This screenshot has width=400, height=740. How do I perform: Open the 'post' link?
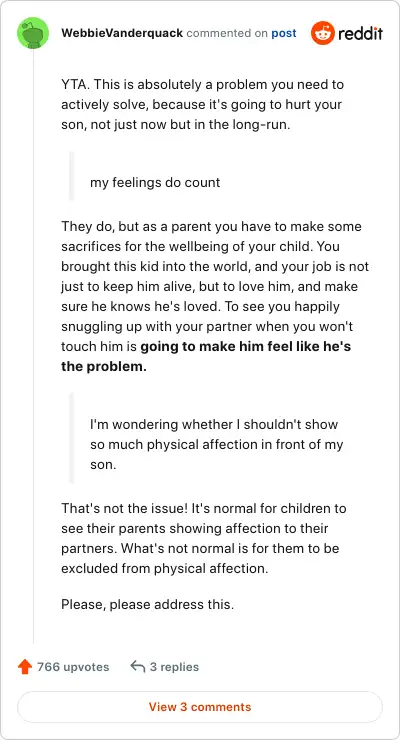coord(283,34)
